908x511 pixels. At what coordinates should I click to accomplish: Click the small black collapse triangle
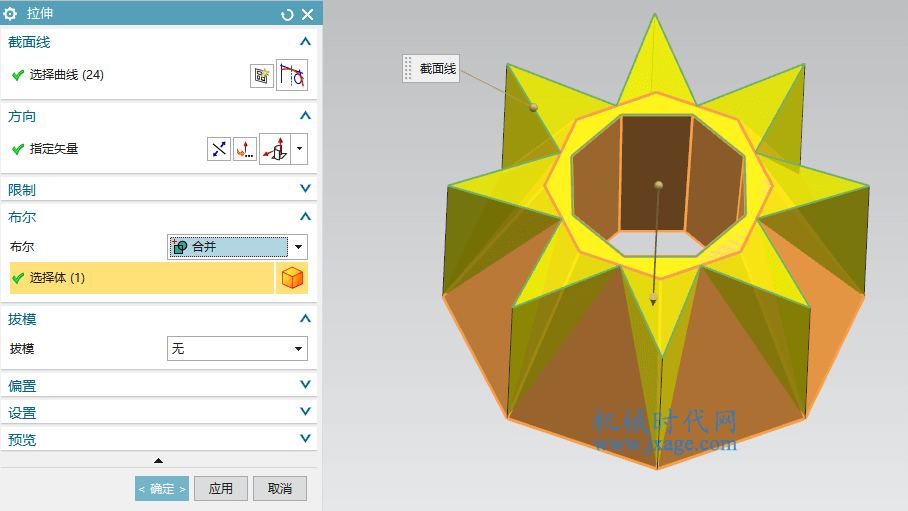pos(158,461)
